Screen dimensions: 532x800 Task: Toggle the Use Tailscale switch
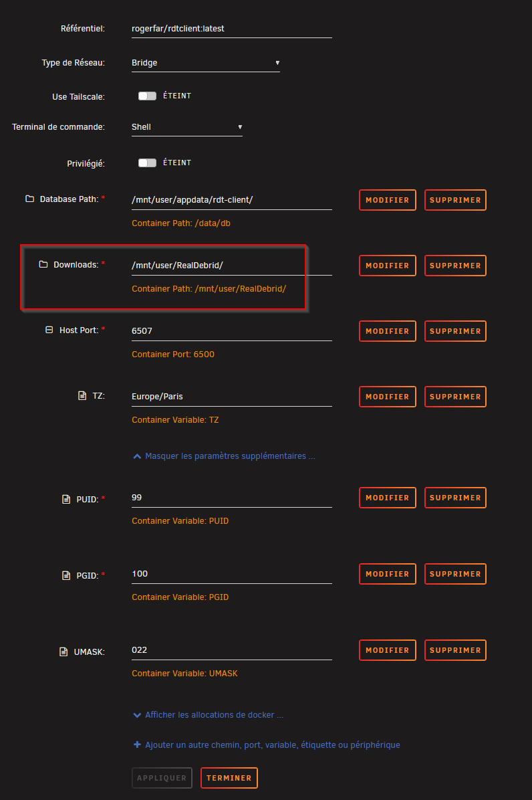[147, 96]
